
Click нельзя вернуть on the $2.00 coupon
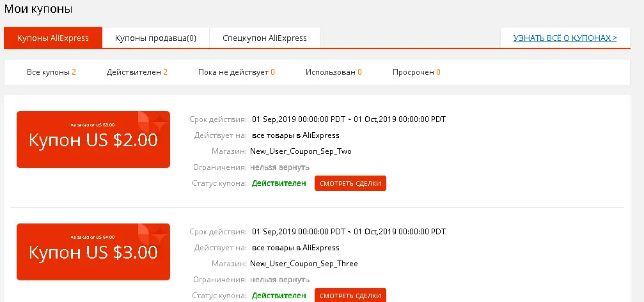[x=280, y=167]
